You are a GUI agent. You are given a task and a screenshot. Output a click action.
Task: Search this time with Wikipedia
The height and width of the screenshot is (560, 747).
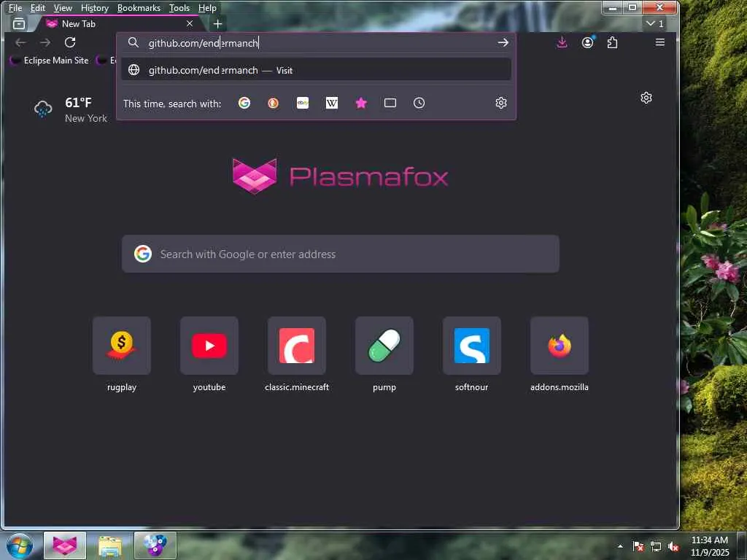point(332,103)
